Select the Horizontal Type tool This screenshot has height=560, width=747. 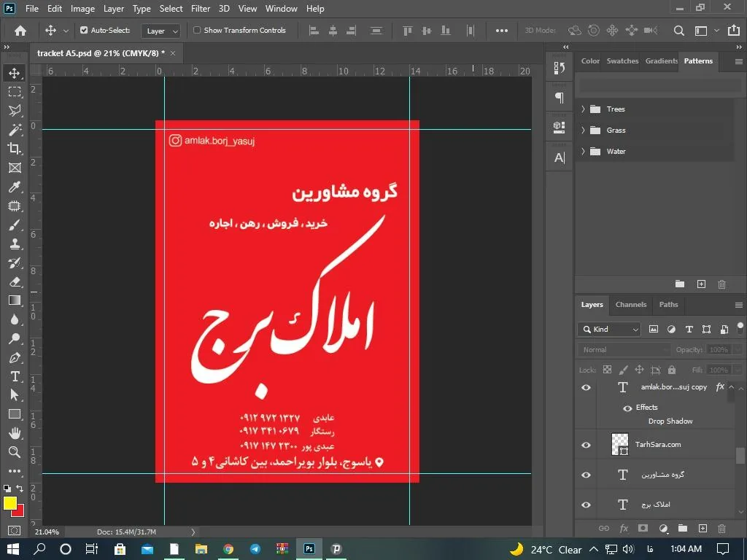click(x=15, y=377)
